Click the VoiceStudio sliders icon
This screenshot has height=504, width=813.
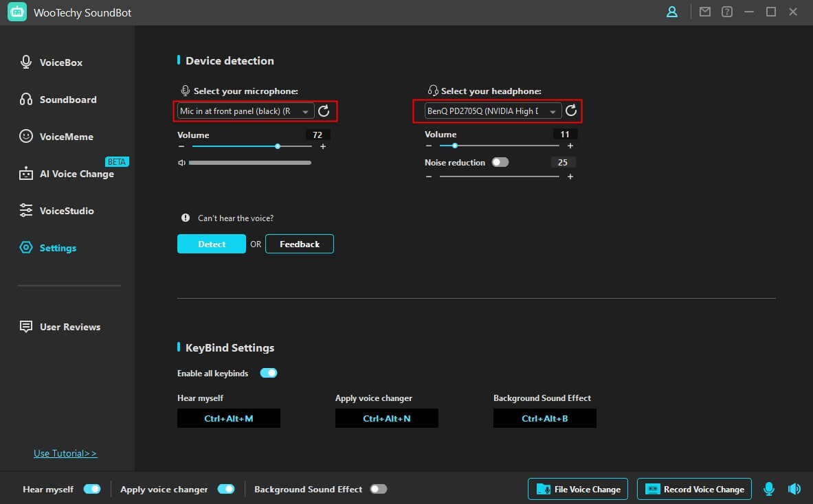26,210
